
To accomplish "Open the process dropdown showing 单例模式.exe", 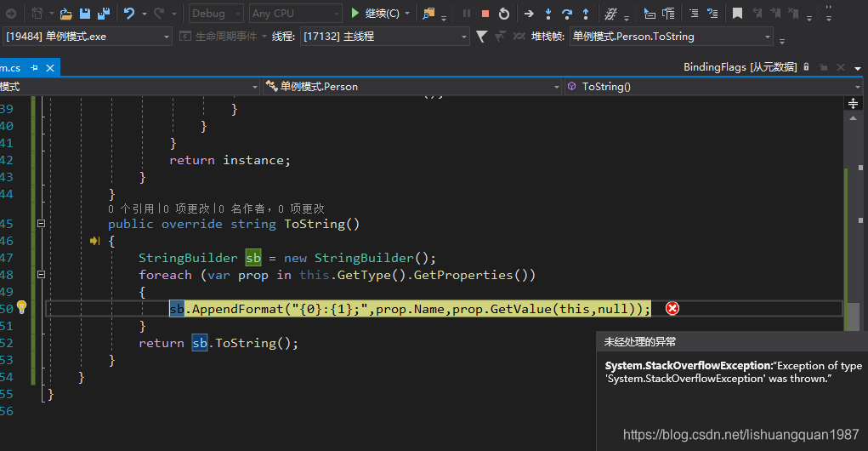I will click(88, 37).
